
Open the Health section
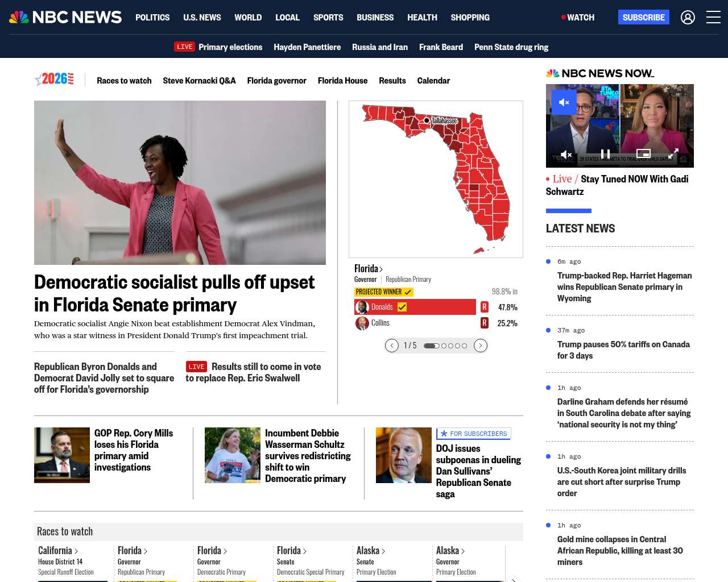click(x=422, y=18)
